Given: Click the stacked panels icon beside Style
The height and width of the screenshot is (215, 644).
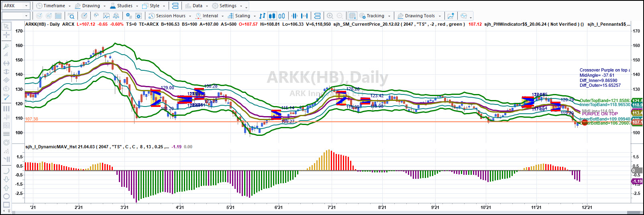Looking at the screenshot, I should (x=175, y=6).
